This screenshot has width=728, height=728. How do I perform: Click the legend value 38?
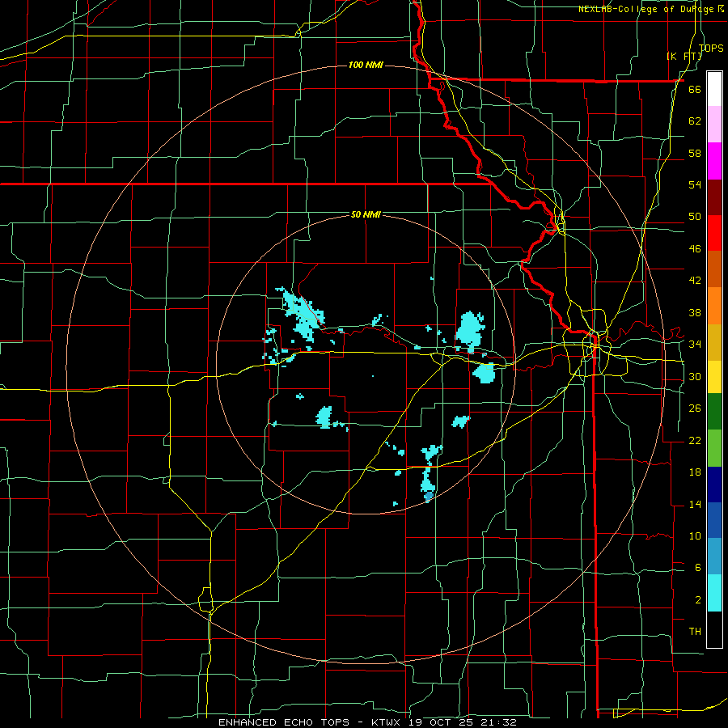(x=695, y=312)
